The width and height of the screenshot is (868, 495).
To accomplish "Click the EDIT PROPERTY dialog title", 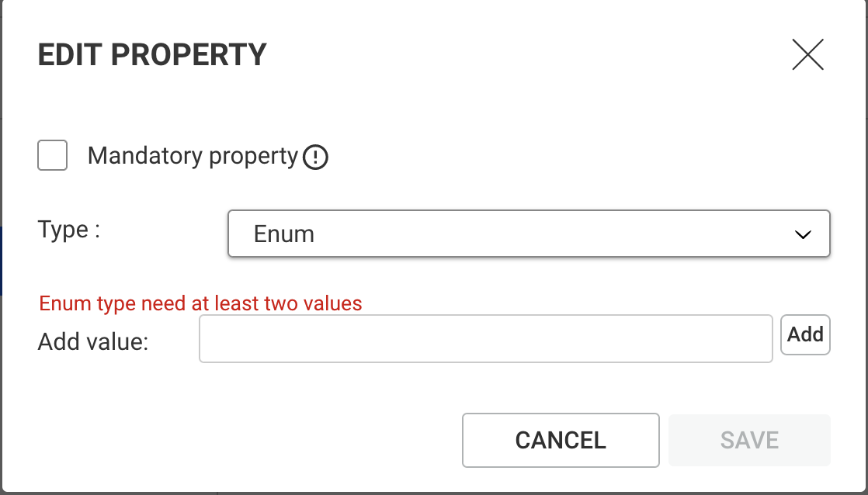I will 152,54.
